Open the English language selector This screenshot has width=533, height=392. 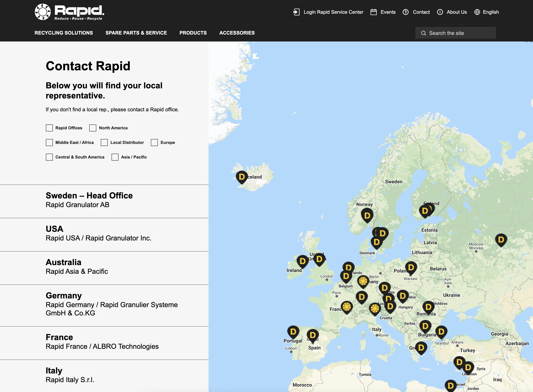tap(490, 12)
